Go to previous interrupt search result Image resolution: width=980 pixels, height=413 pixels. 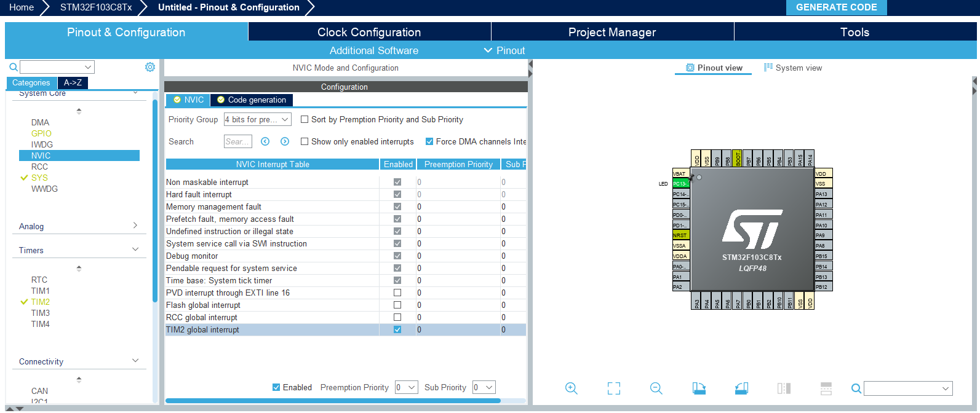[x=265, y=141]
